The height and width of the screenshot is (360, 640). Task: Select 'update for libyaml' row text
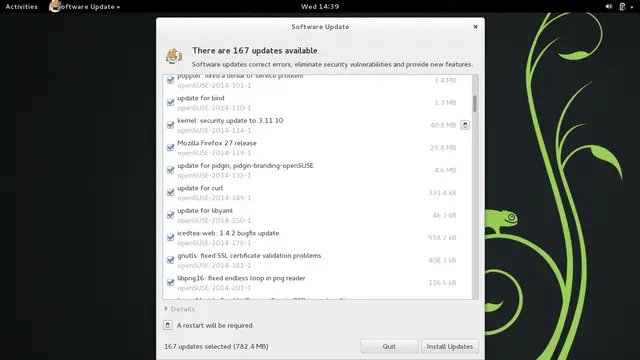(x=205, y=210)
